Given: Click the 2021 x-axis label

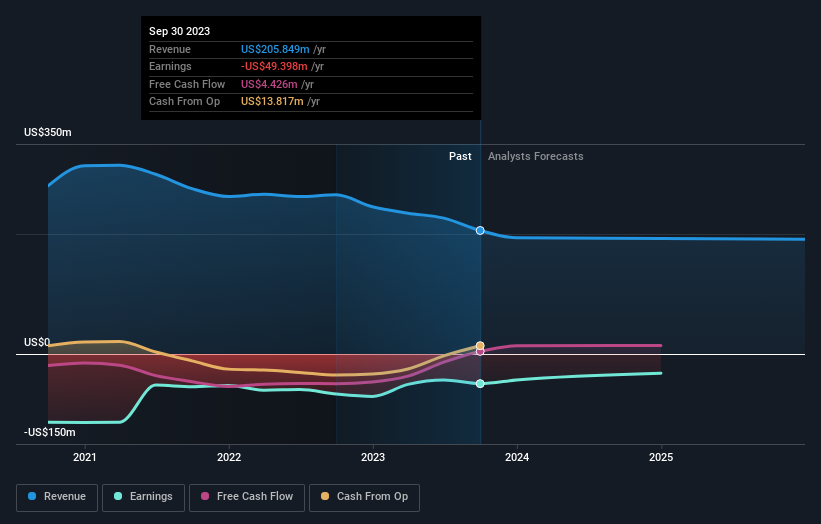Looking at the screenshot, I should (x=85, y=458).
